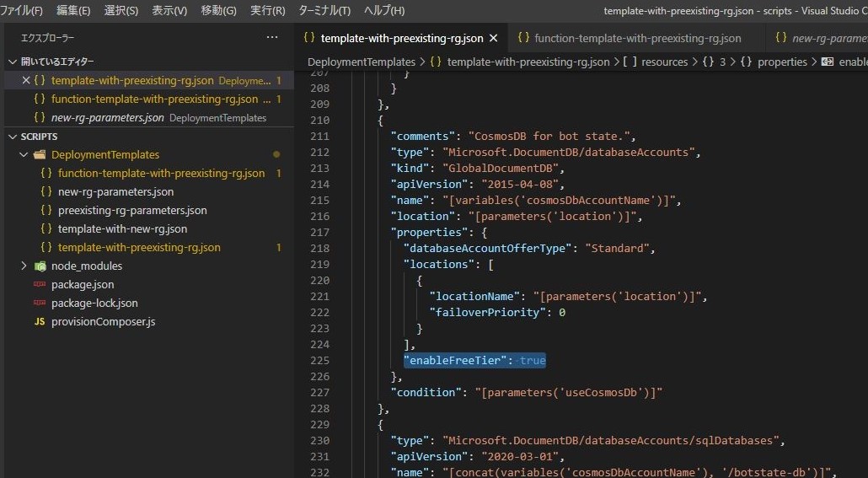Click the "kind" key on line 213
The image size is (868, 478).
click(410, 169)
